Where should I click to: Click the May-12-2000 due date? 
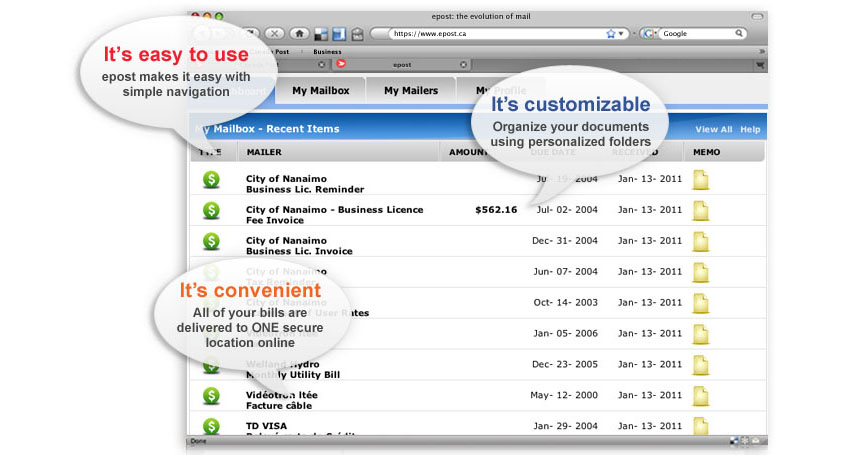pyautogui.click(x=564, y=395)
